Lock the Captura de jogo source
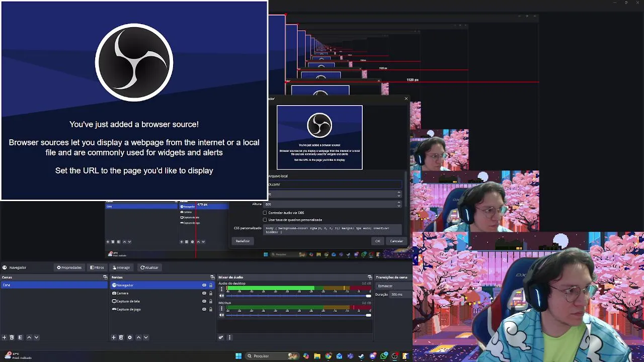 click(211, 309)
